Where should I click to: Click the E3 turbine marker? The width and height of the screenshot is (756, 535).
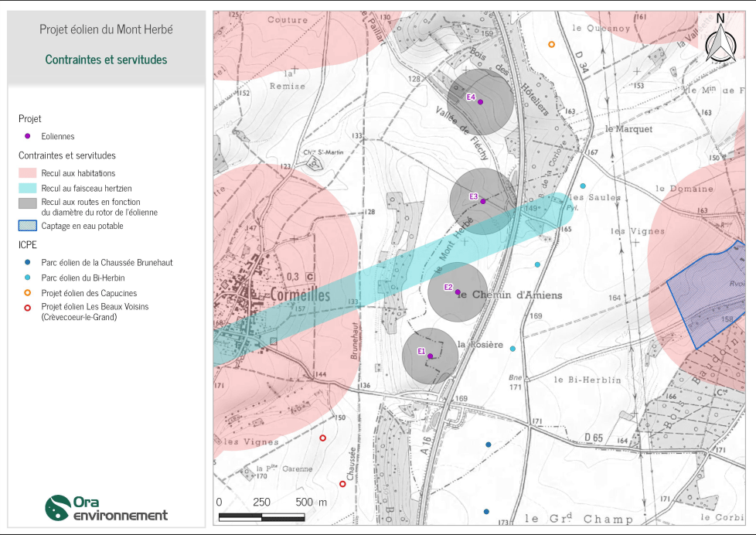(x=483, y=202)
